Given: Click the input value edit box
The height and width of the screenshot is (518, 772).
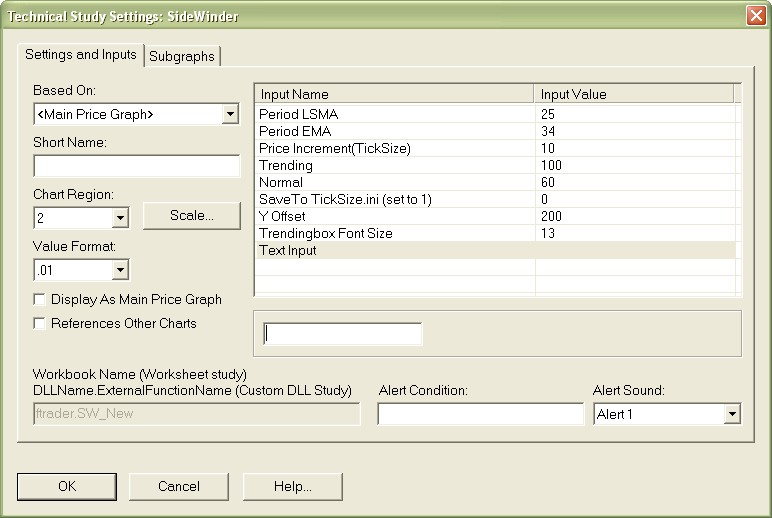Looking at the screenshot, I should coord(342,334).
